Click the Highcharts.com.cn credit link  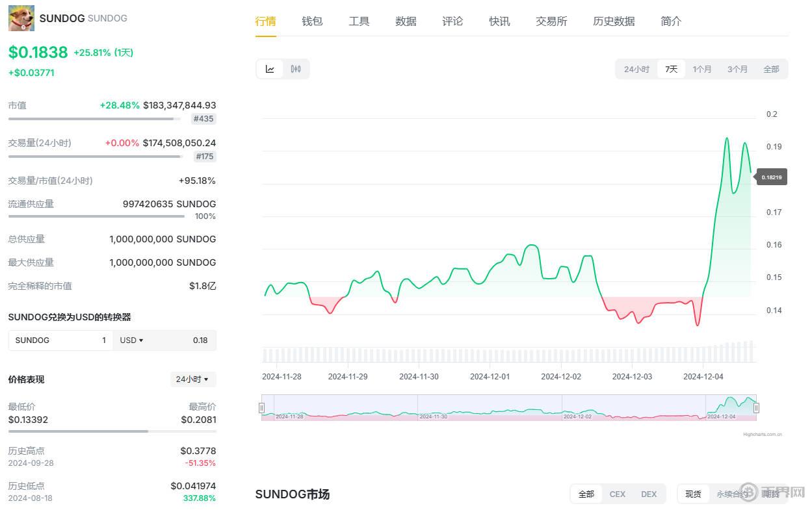[x=763, y=434]
